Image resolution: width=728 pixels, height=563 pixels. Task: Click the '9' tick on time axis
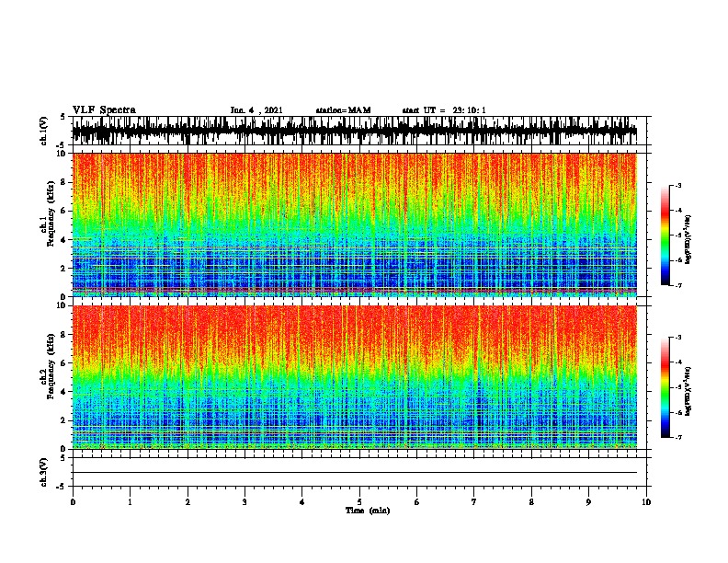pyautogui.click(x=588, y=502)
